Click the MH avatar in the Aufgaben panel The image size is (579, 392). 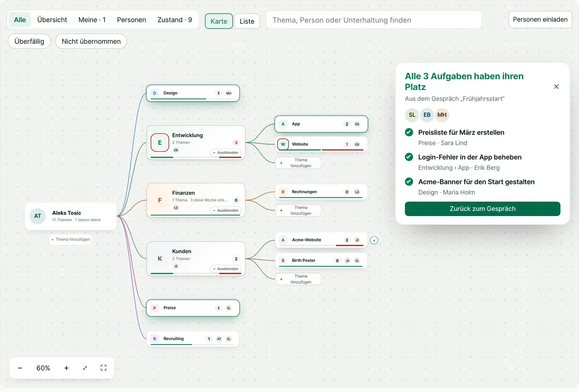pyautogui.click(x=442, y=115)
